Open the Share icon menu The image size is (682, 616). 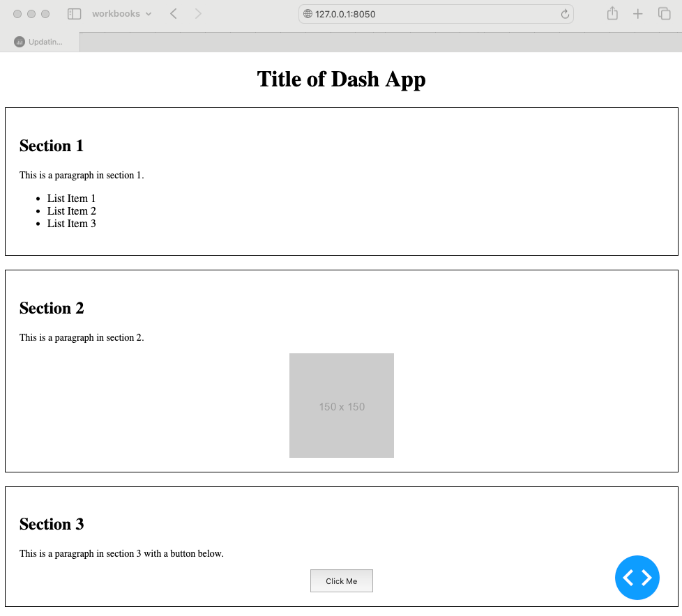pos(612,13)
